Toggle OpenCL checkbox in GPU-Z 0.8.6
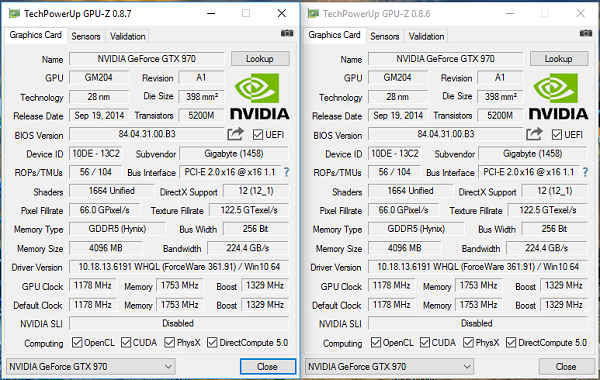The width and height of the screenshot is (600, 380). [x=376, y=342]
